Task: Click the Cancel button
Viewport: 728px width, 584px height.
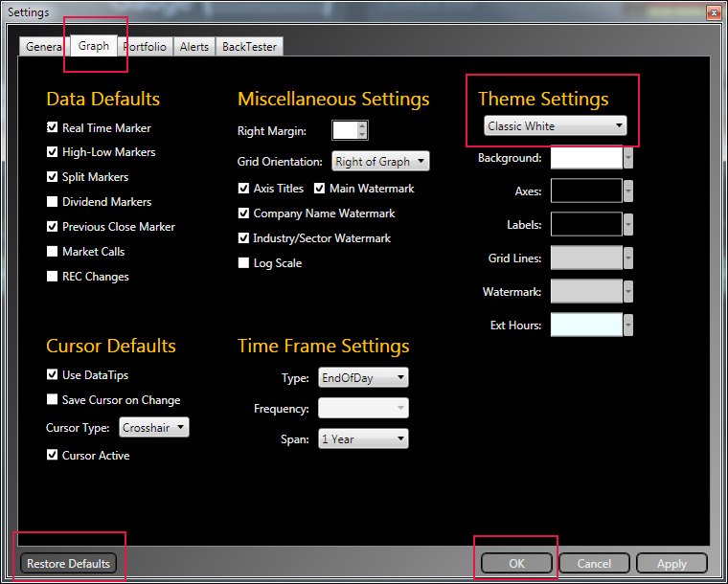Action: 594,564
